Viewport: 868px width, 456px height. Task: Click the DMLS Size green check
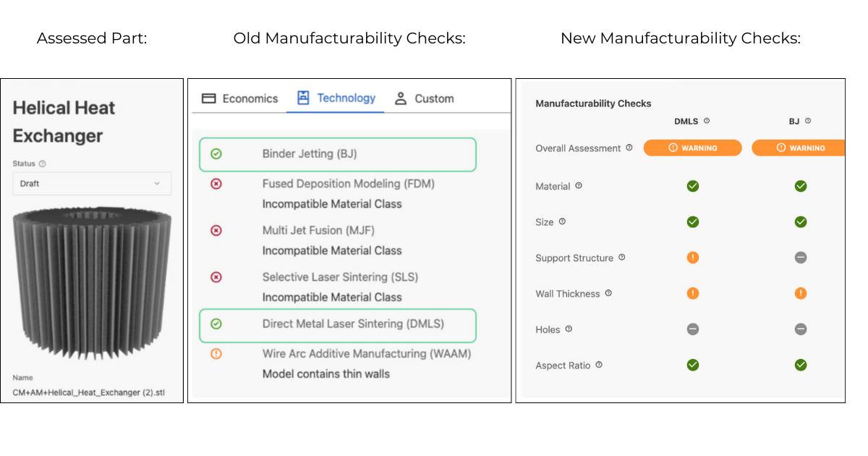pyautogui.click(x=693, y=221)
